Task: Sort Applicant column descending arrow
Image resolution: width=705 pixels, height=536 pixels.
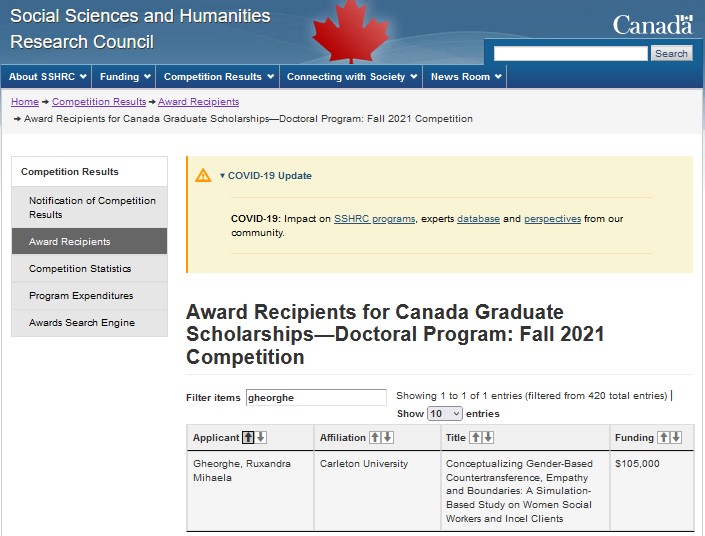Action: pyautogui.click(x=261, y=438)
